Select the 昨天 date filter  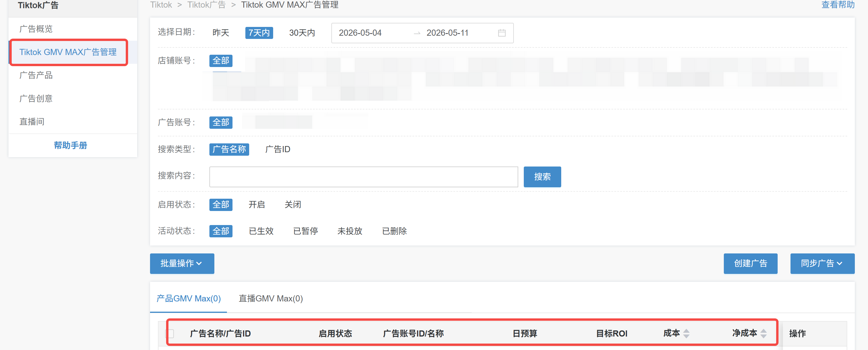[221, 33]
